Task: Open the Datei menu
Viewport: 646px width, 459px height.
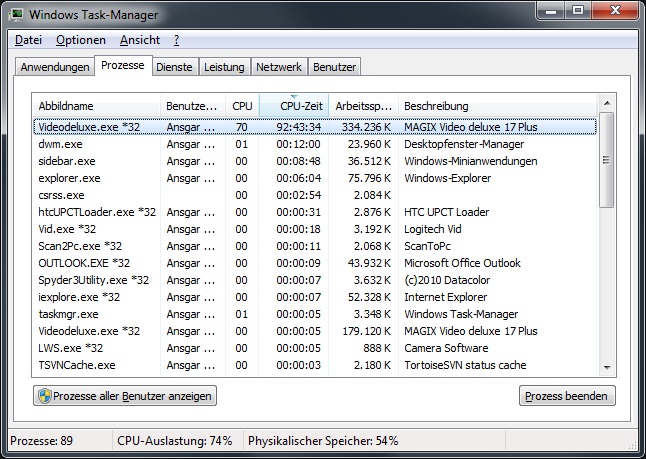Action: pos(28,40)
